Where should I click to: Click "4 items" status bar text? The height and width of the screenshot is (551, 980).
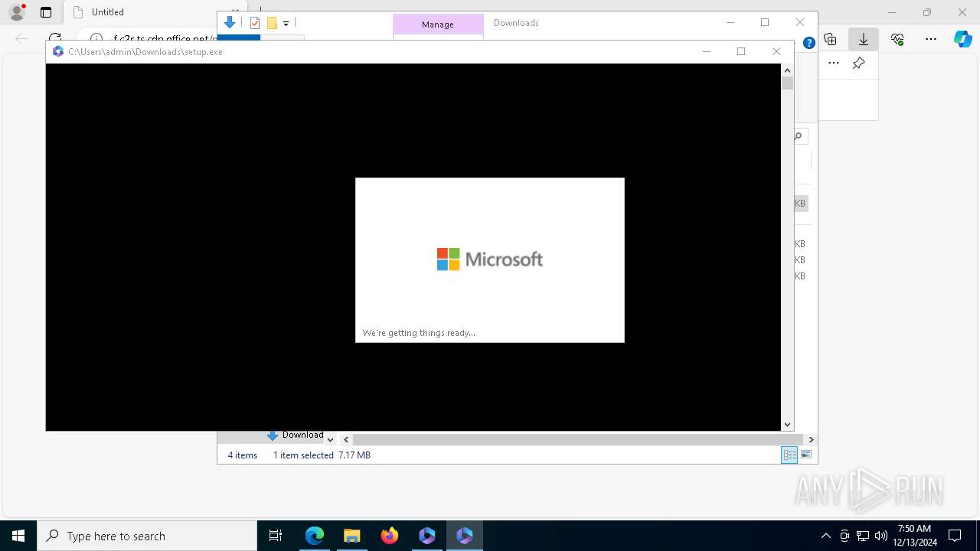(x=243, y=455)
